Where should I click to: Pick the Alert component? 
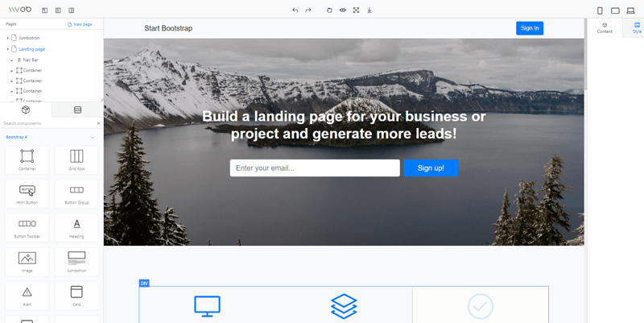pos(27,296)
